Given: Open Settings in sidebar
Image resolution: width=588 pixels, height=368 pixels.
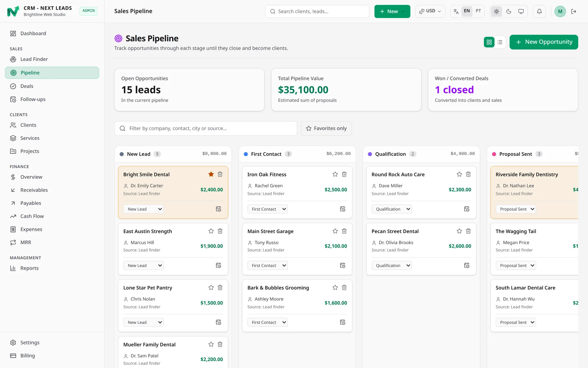Looking at the screenshot, I should pyautogui.click(x=52, y=342).
